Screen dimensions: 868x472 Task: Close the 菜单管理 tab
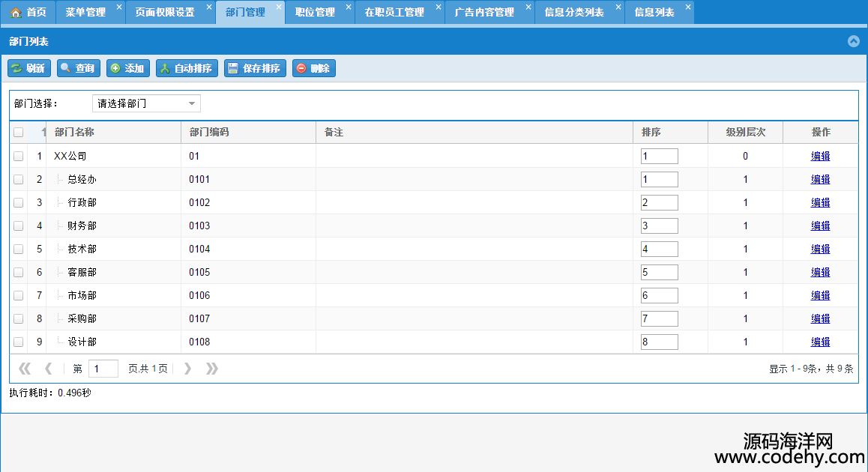[119, 7]
